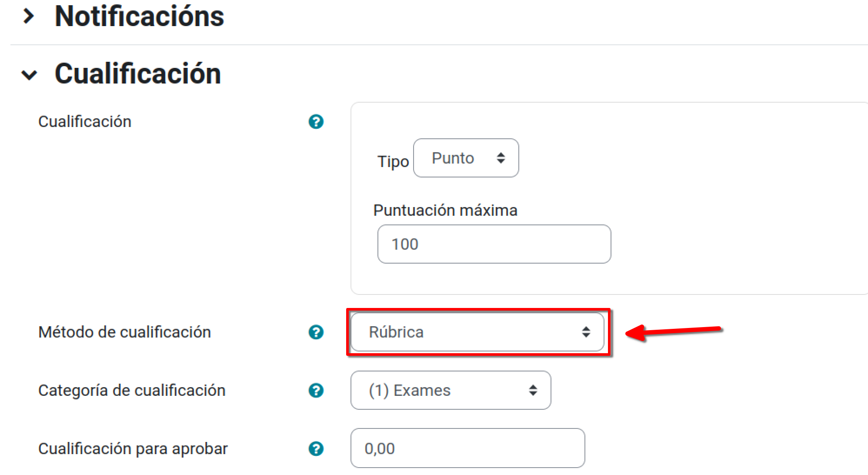This screenshot has height=475, width=868.
Task: Open help for Categoría de cualificación
Action: [317, 391]
